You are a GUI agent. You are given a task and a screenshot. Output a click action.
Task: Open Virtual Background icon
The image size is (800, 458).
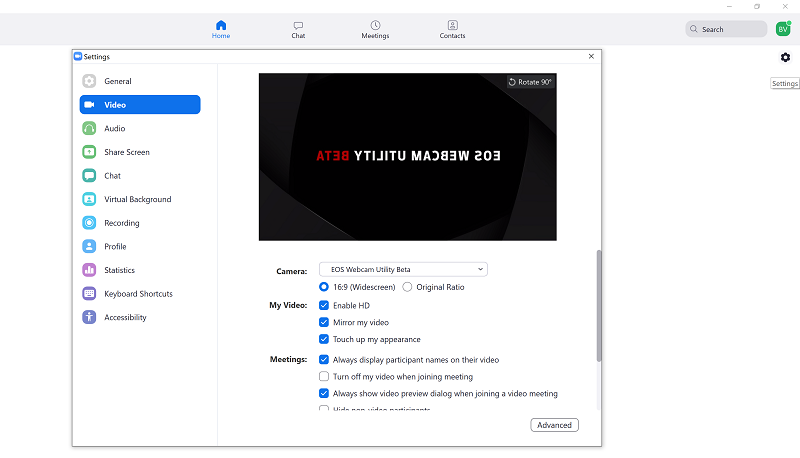coord(89,199)
